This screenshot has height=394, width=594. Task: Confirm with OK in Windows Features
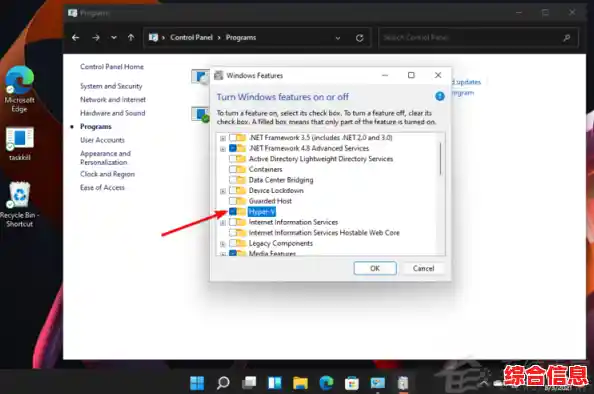click(375, 268)
